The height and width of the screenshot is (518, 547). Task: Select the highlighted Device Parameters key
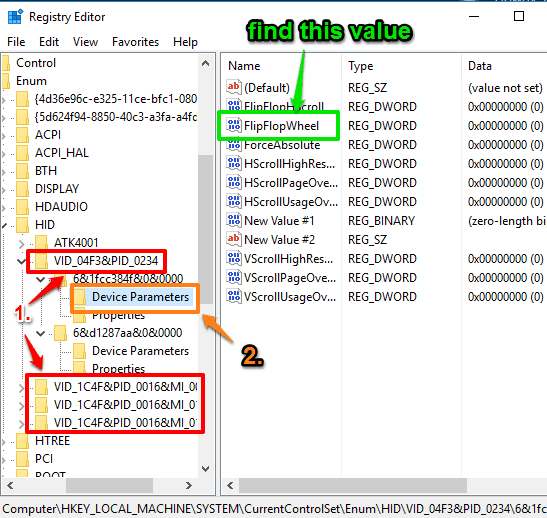pyautogui.click(x=140, y=297)
